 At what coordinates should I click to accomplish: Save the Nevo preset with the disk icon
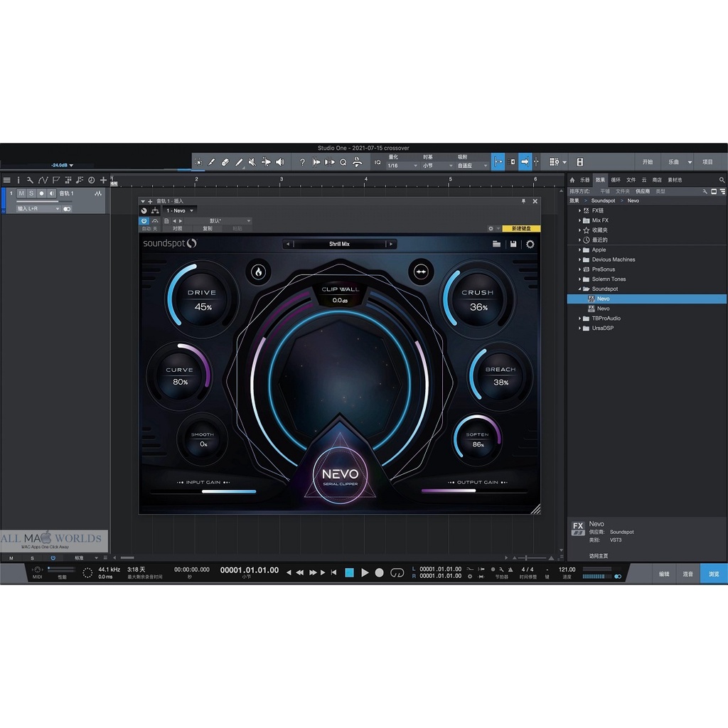(x=513, y=245)
